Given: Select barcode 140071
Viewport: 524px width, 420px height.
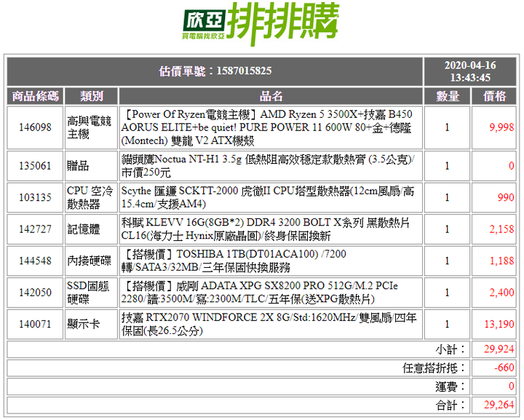Looking at the screenshot, I should pyautogui.click(x=35, y=324).
